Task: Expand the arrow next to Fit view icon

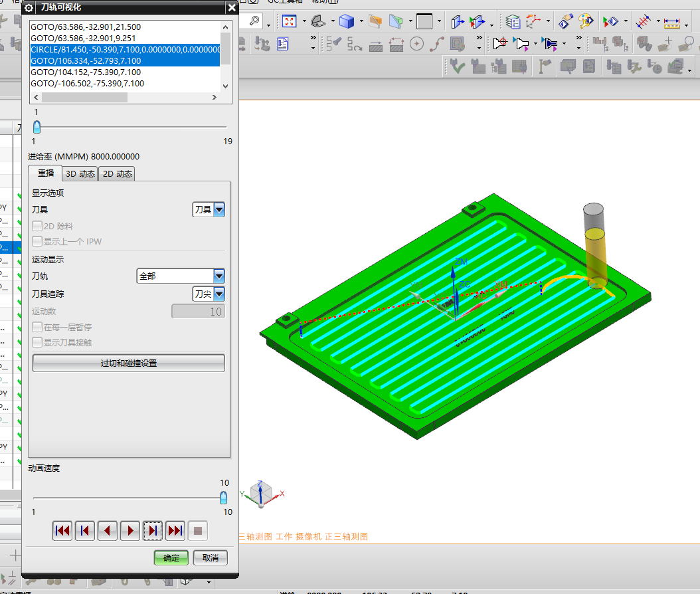Action: pyautogui.click(x=304, y=21)
